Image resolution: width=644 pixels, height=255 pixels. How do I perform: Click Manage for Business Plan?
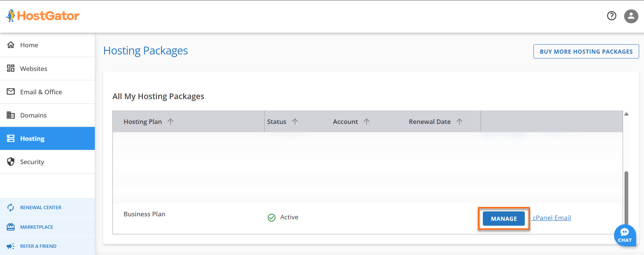point(504,219)
